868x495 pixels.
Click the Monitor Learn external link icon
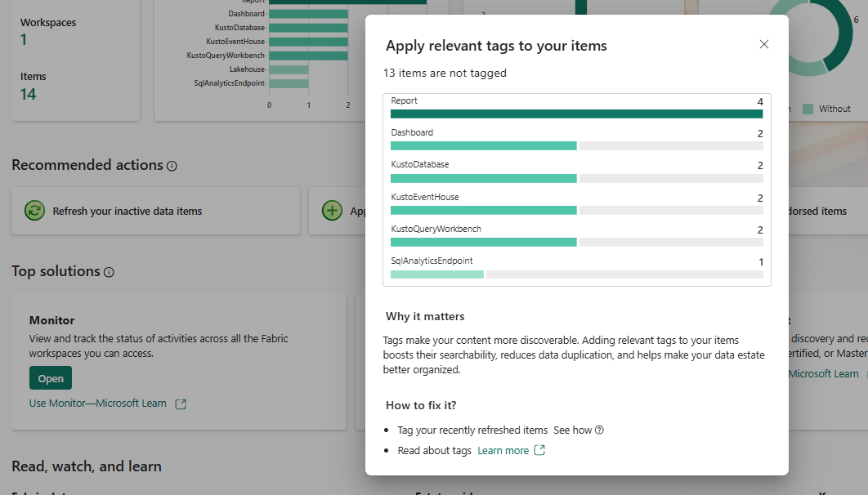pyautogui.click(x=181, y=404)
